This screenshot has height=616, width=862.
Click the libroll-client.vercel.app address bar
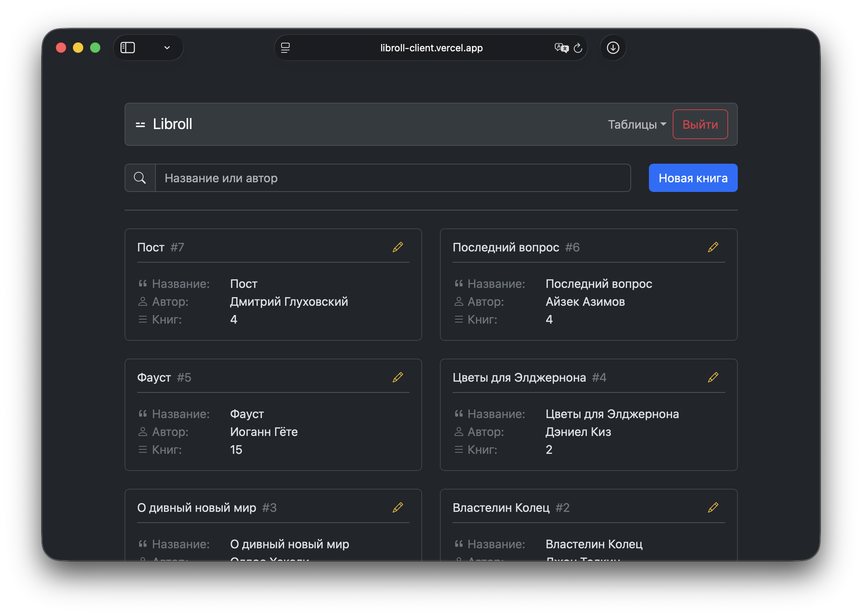431,48
